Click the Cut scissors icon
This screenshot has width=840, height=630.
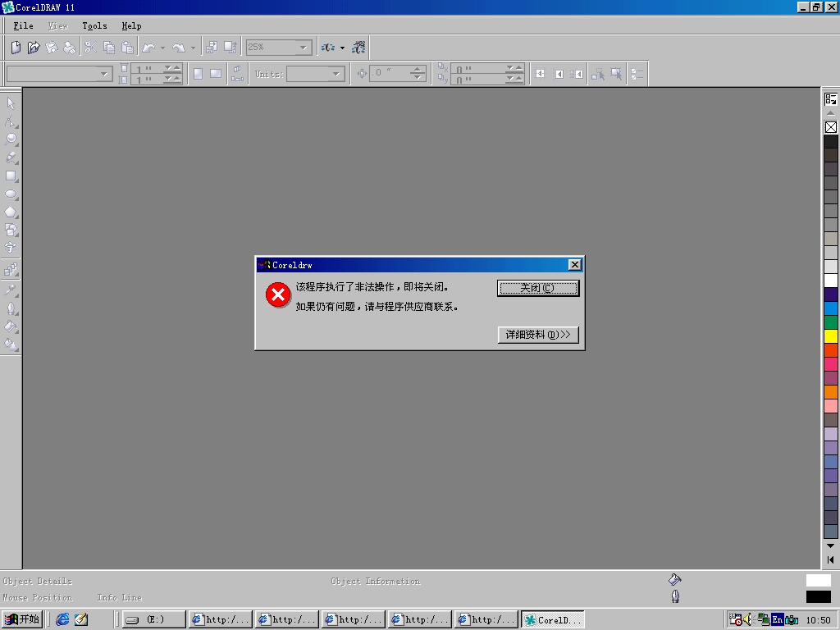[90, 48]
